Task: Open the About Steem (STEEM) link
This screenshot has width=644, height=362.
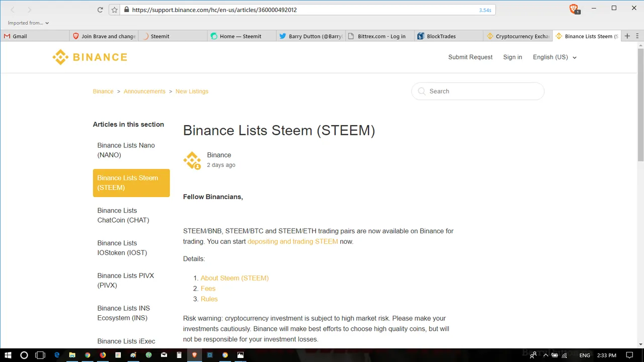Action: click(x=234, y=278)
